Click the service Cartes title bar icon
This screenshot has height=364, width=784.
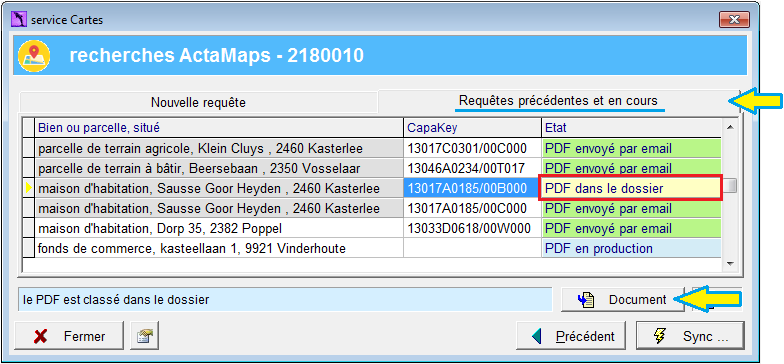click(x=20, y=20)
